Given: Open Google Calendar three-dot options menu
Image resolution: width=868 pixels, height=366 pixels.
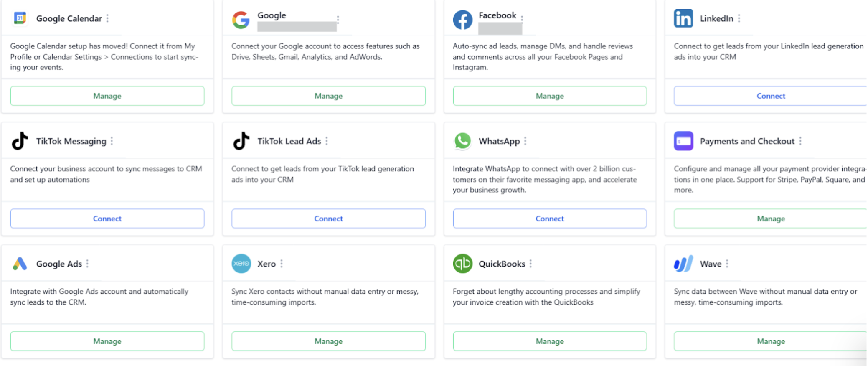Looking at the screenshot, I should (x=108, y=18).
